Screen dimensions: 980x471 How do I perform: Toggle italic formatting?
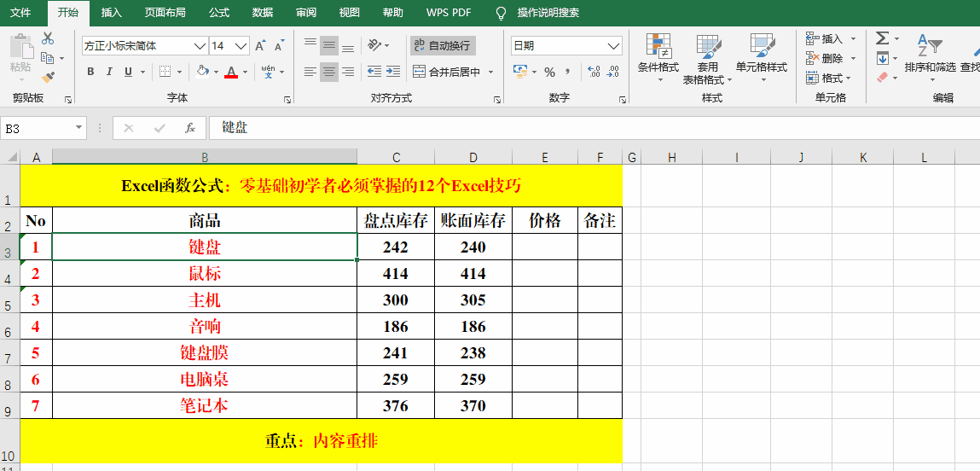point(110,72)
